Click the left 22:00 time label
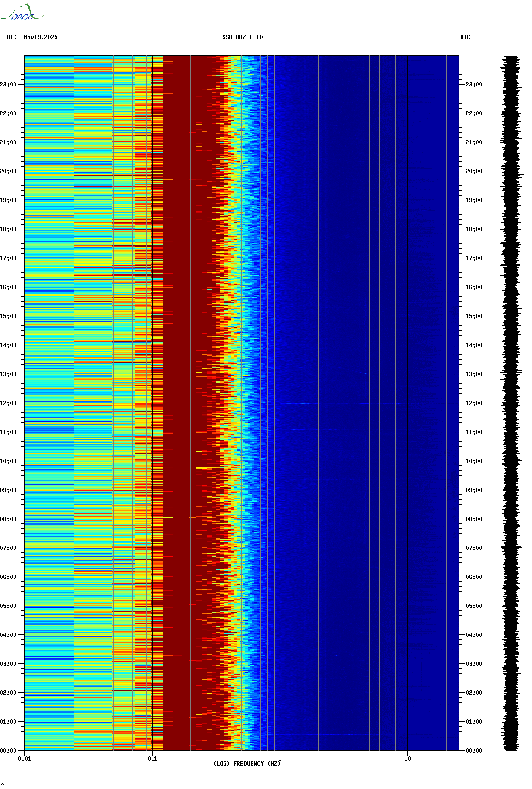 8,113
